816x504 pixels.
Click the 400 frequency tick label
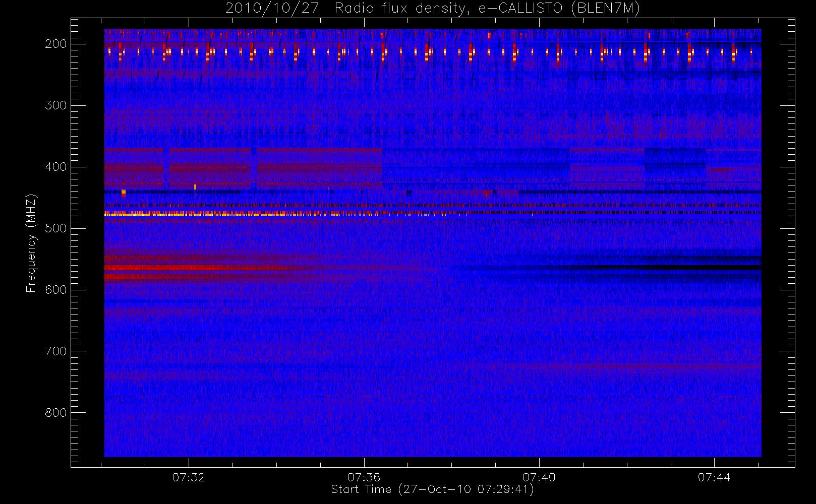pyautogui.click(x=56, y=167)
